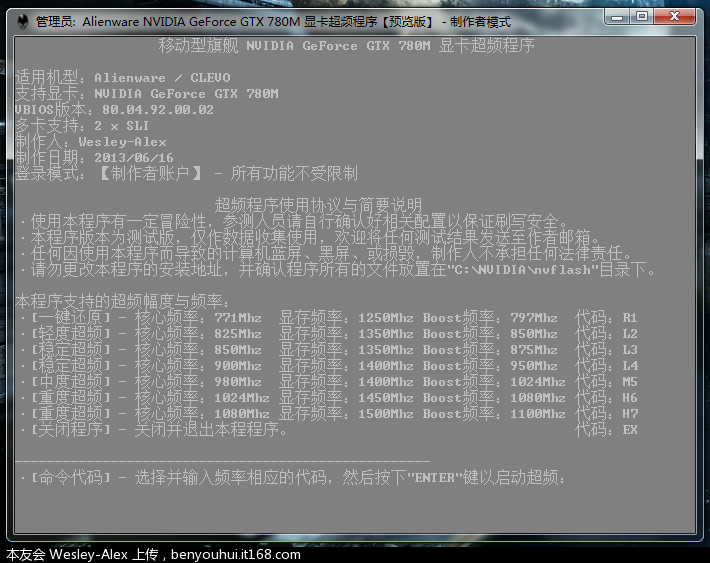
Task: Click the path text 'C:\NVIDIA\nvflash'
Action: [523, 270]
